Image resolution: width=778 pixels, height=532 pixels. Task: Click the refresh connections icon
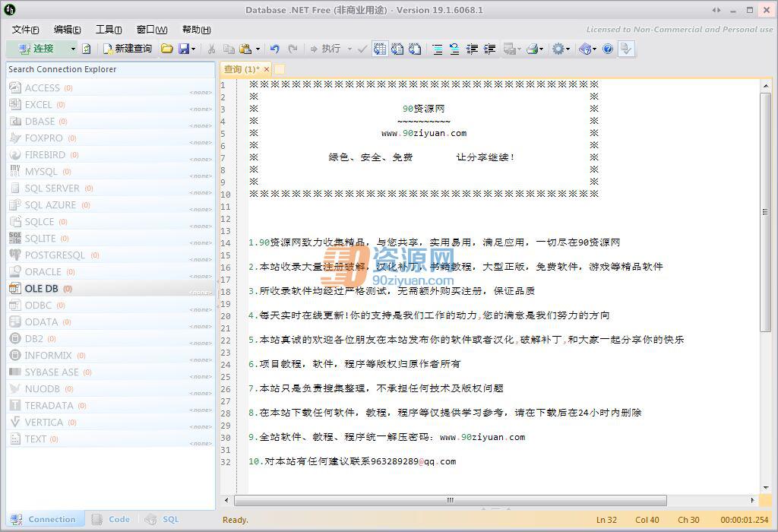coord(87,49)
